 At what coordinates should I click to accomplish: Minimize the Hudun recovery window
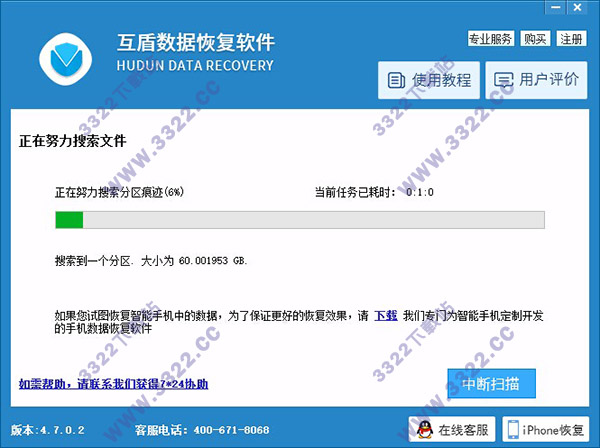(555, 7)
